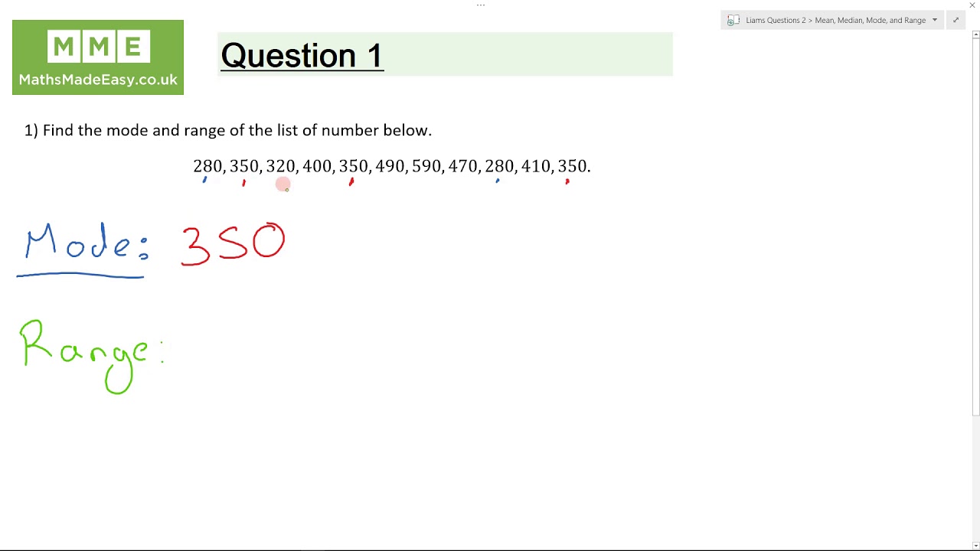Expand the notebook navigation dropdown arrow
This screenshot has height=551, width=980.
(x=934, y=21)
